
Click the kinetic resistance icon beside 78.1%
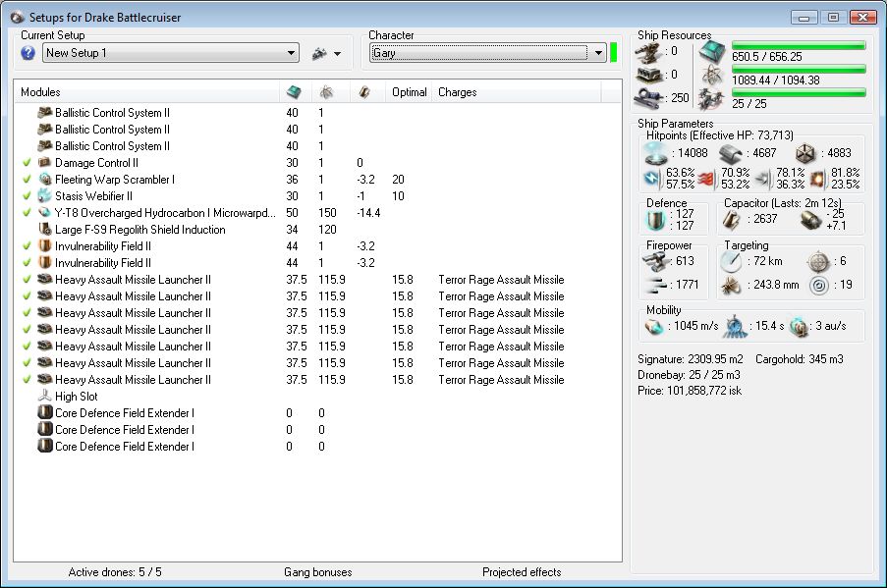click(x=762, y=179)
